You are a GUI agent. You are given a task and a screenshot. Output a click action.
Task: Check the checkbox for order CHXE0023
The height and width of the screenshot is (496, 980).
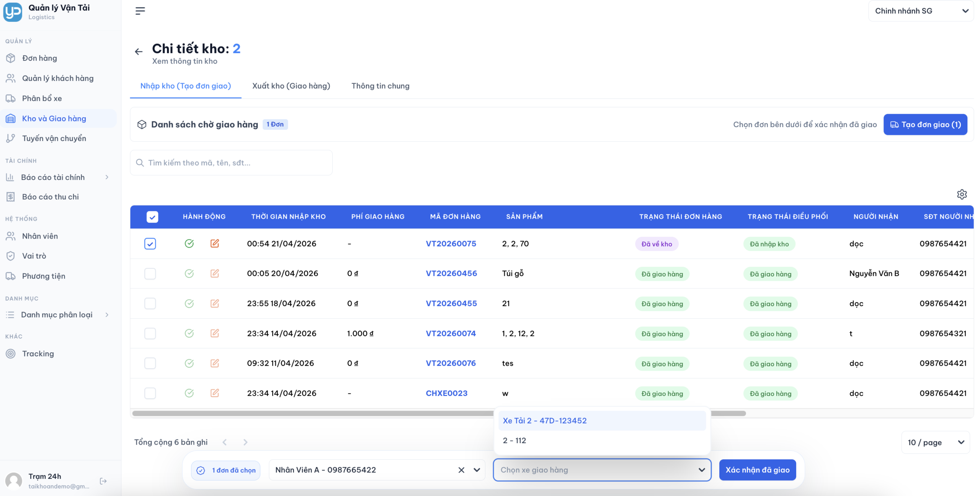tap(150, 393)
